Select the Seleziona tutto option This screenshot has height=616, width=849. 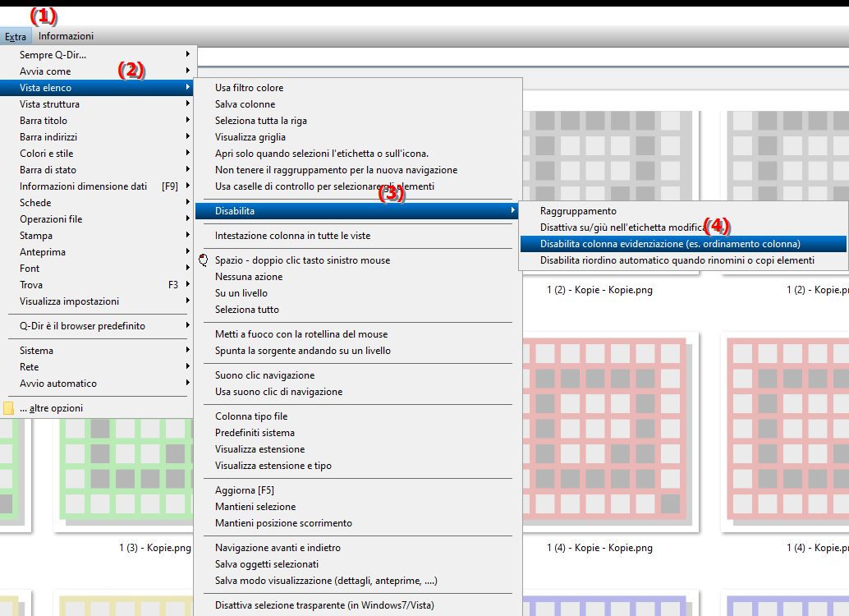coord(357,310)
